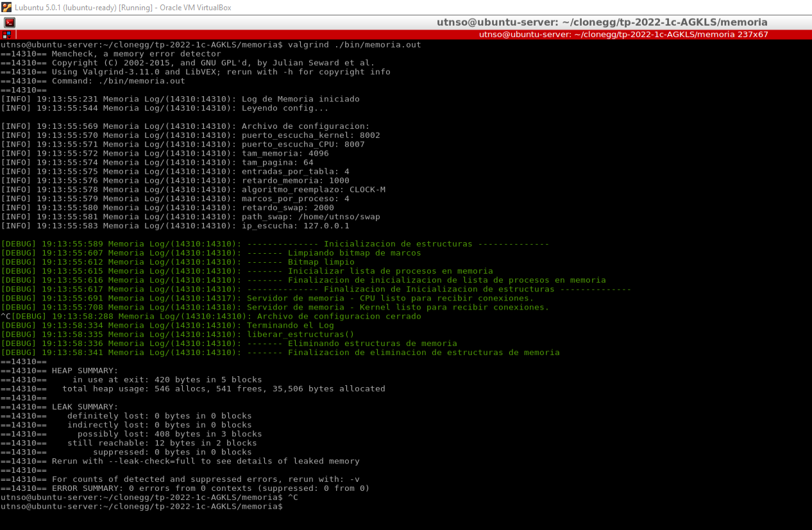Click the window title 'utnso@ubuntu-server: ~/clonegg/tp-2022-1c-AGKLS/memoria'
Viewport: 812px width, 530px height.
tap(602, 22)
